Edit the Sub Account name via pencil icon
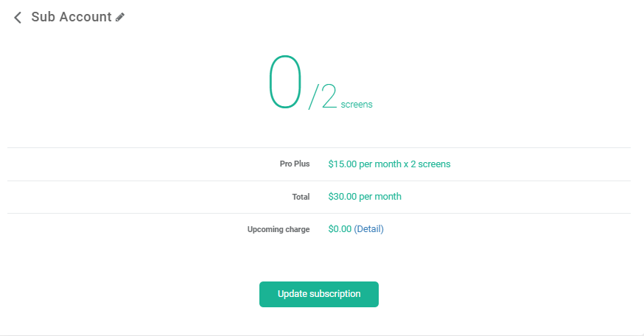The image size is (644, 336). (x=120, y=17)
